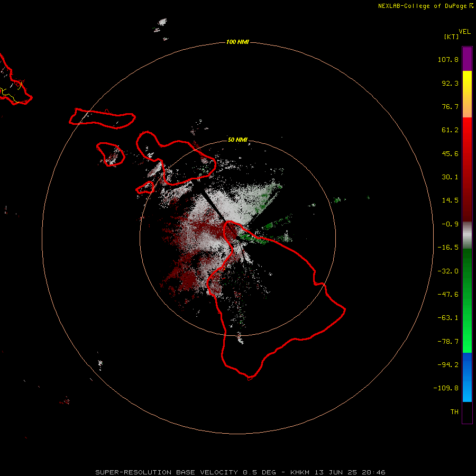Image resolution: width=476 pixels, height=476 pixels.
Task: Click the 76.7 scale label
Action: pos(450,106)
